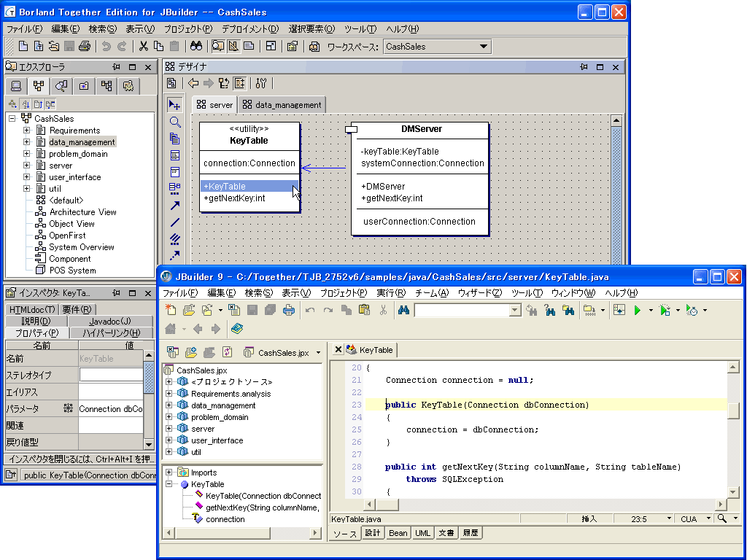Click the scissors Cut icon in JBuilder toolbar
This screenshot has height=560, width=747.
pos(383,311)
